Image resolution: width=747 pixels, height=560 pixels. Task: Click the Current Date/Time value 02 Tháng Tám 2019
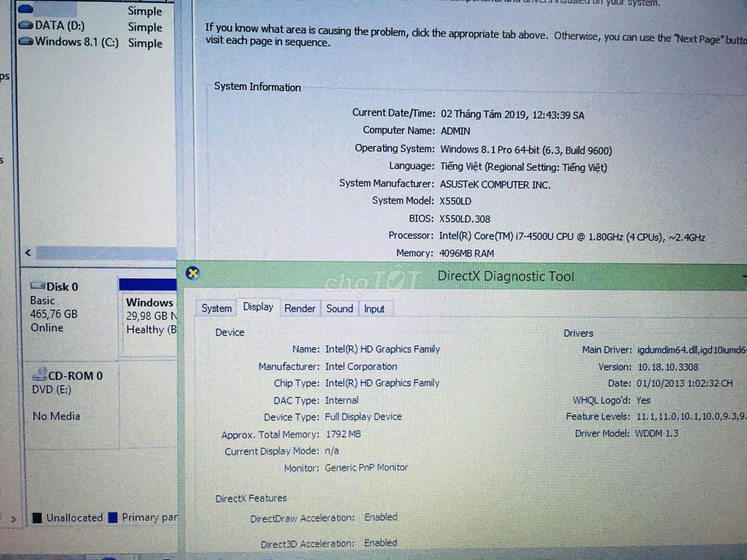[x=512, y=114]
